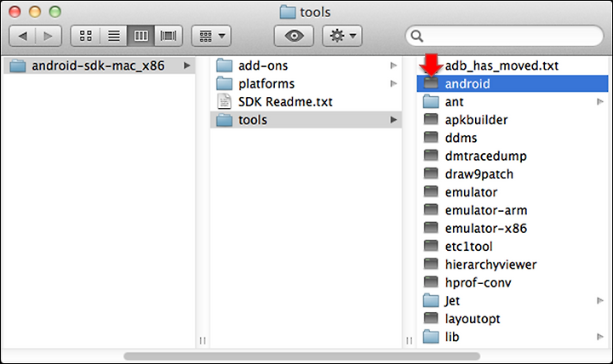Go back with the left arrow button
This screenshot has width=613, height=364.
[22, 36]
